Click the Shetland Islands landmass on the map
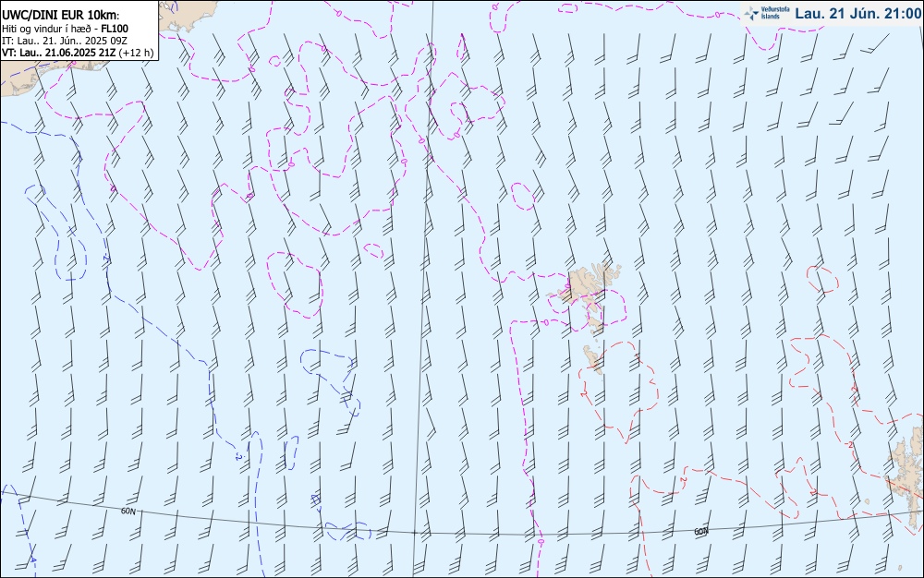The width and height of the screenshot is (924, 578). point(908,476)
